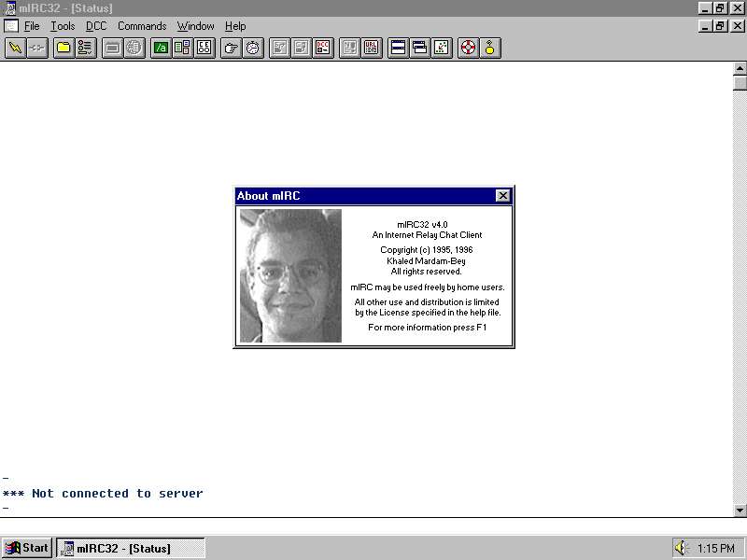Open DCC options red DCC icon
This screenshot has width=747, height=560.
click(x=323, y=49)
